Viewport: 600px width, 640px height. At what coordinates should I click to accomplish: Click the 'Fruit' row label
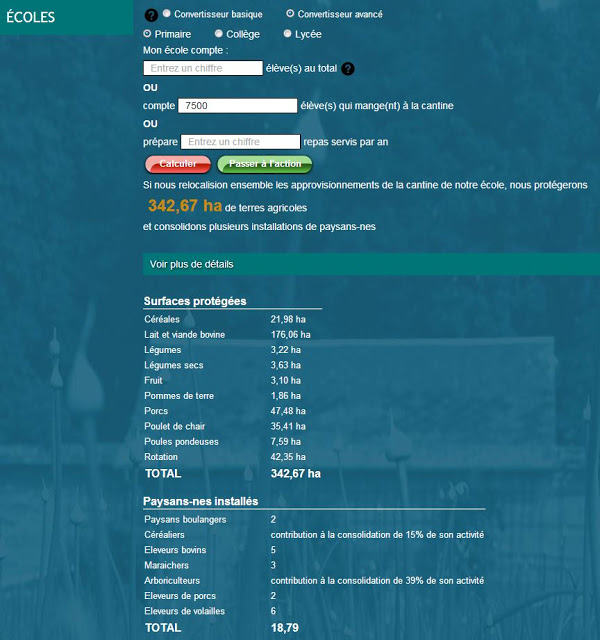[153, 380]
